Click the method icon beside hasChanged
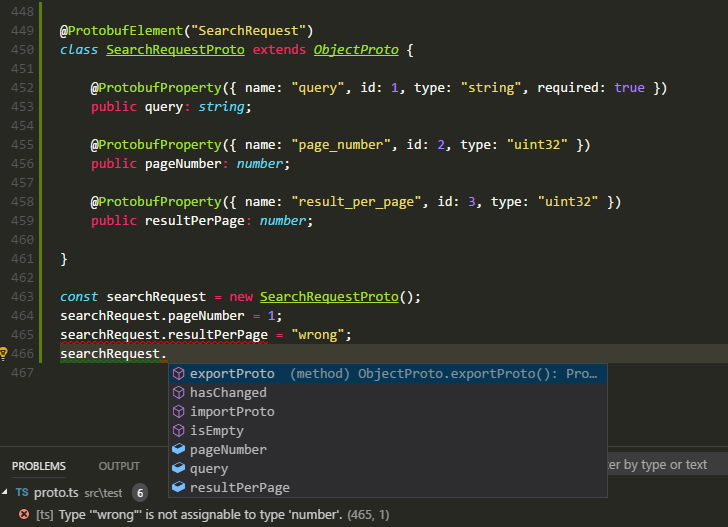Viewport: 728px width, 527px height. tap(179, 393)
